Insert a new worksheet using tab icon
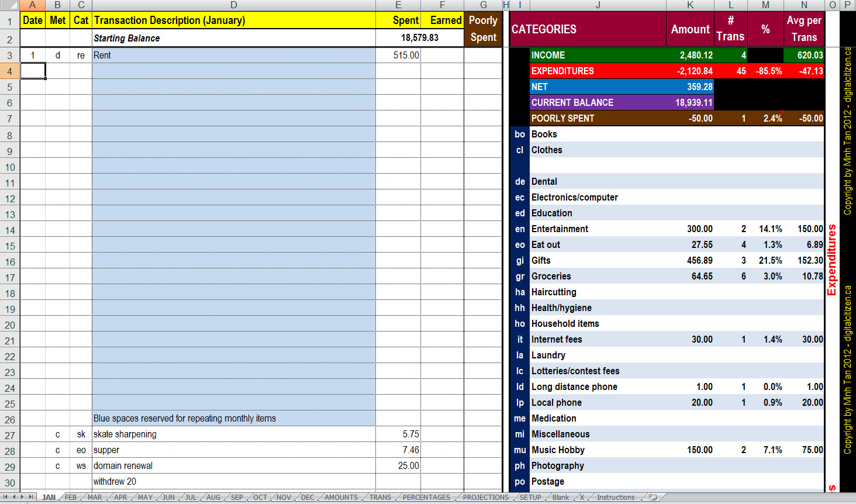The height and width of the screenshot is (504, 856). click(x=653, y=498)
